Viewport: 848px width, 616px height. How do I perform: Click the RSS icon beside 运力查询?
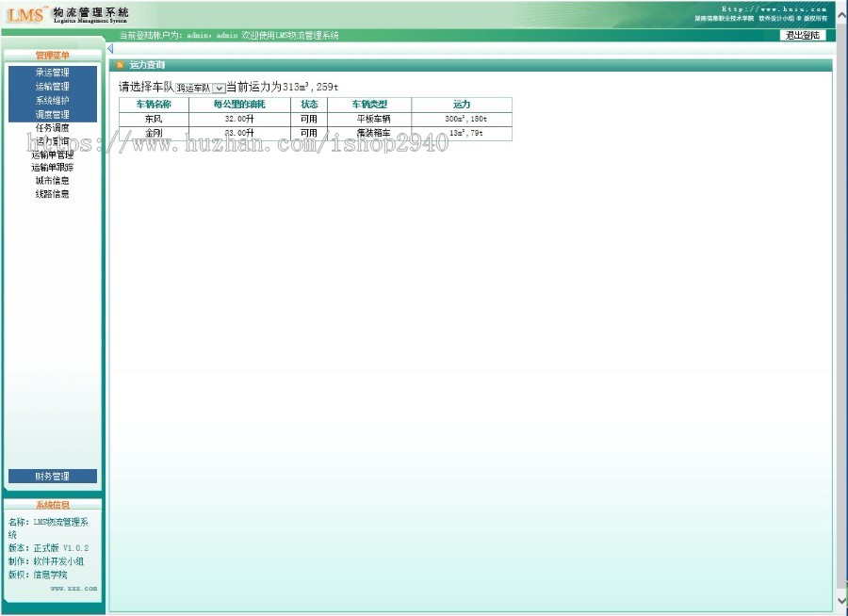point(120,65)
